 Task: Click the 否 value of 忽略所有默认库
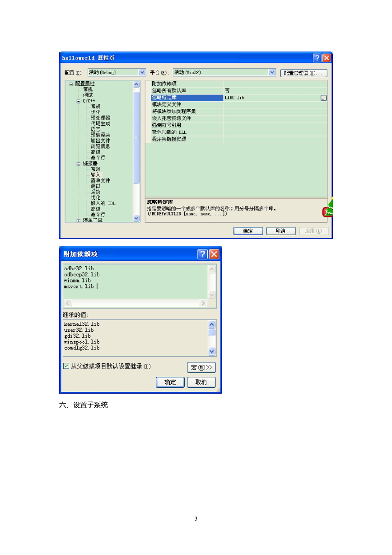pos(275,91)
